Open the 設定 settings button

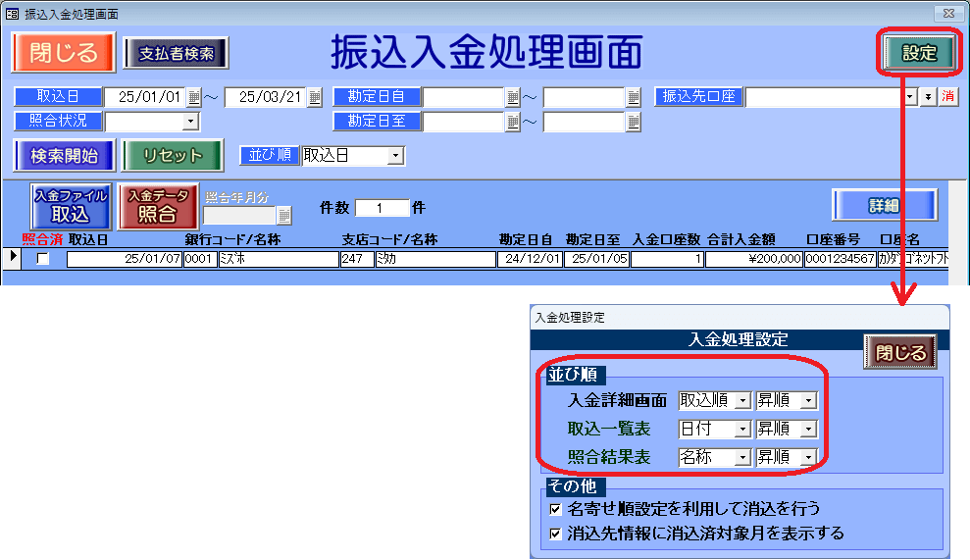click(919, 54)
